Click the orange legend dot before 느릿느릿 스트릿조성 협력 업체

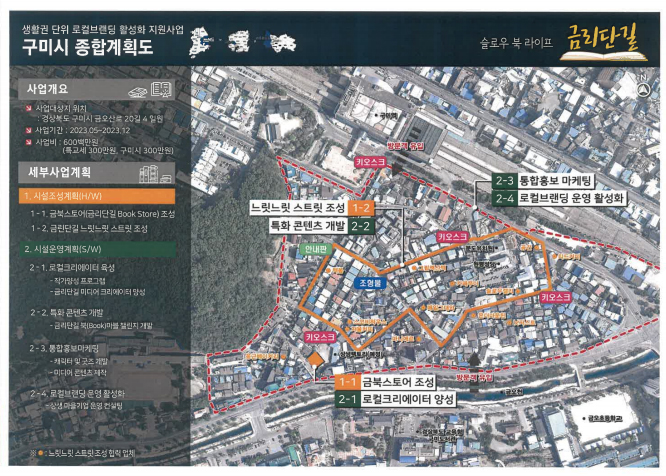tap(41, 453)
